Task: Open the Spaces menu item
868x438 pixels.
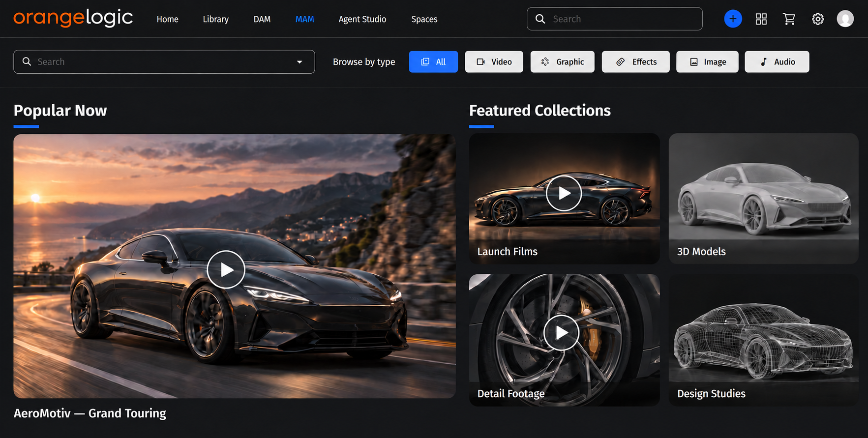Action: [424, 19]
